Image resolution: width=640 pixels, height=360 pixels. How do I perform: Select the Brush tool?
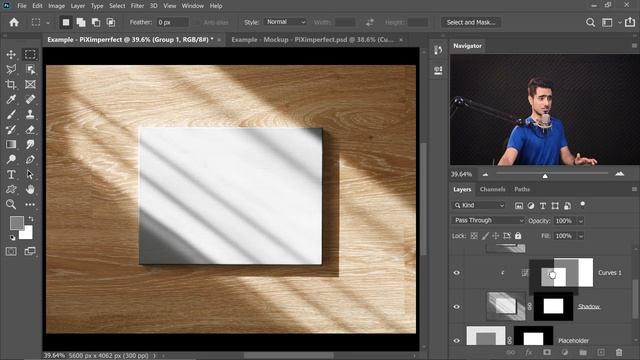[x=11, y=114]
